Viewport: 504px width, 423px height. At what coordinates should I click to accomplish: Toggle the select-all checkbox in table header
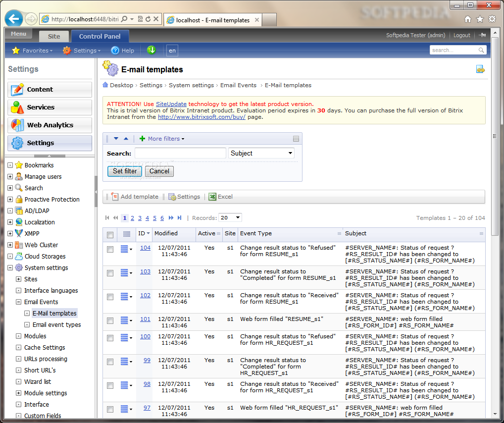tap(110, 235)
